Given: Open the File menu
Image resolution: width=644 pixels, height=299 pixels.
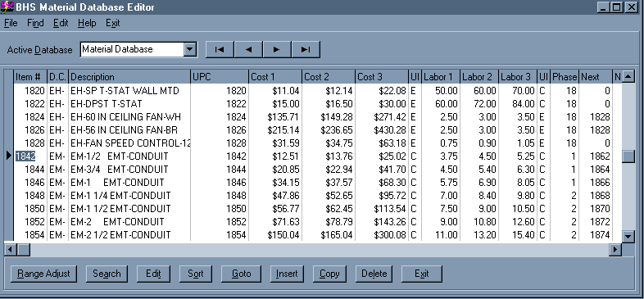Looking at the screenshot, I should [11, 23].
